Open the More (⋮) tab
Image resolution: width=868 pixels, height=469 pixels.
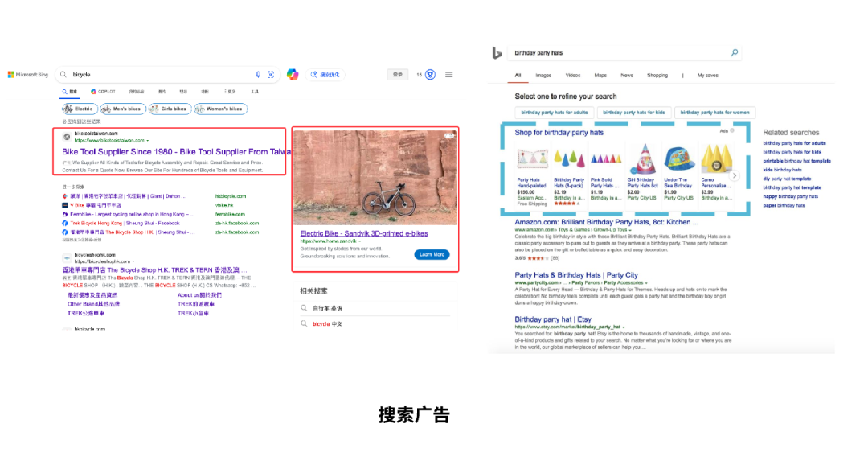(230, 92)
